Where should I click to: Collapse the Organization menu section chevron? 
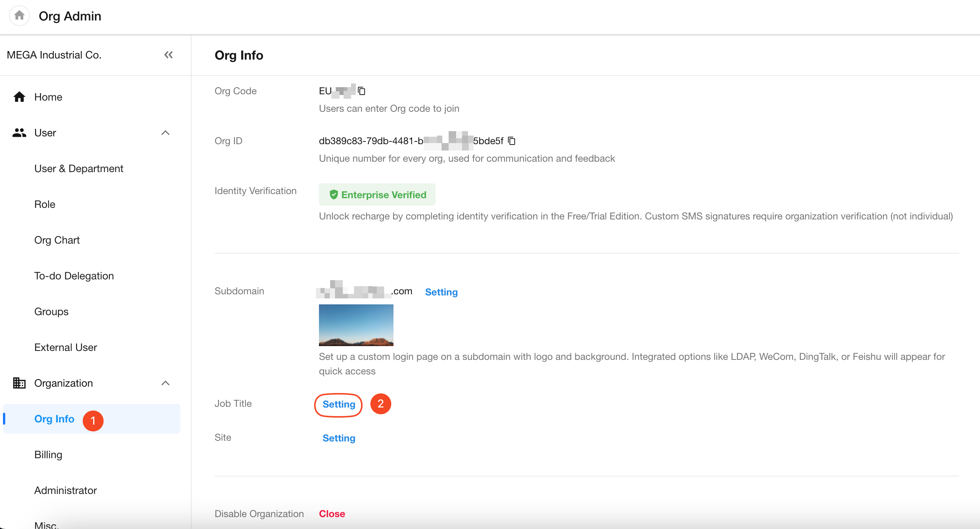(x=165, y=383)
